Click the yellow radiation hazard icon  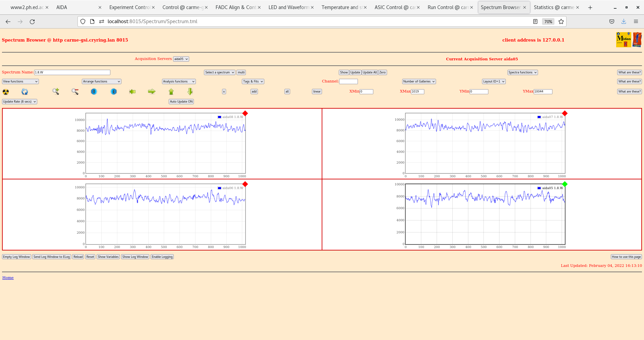[6, 92]
